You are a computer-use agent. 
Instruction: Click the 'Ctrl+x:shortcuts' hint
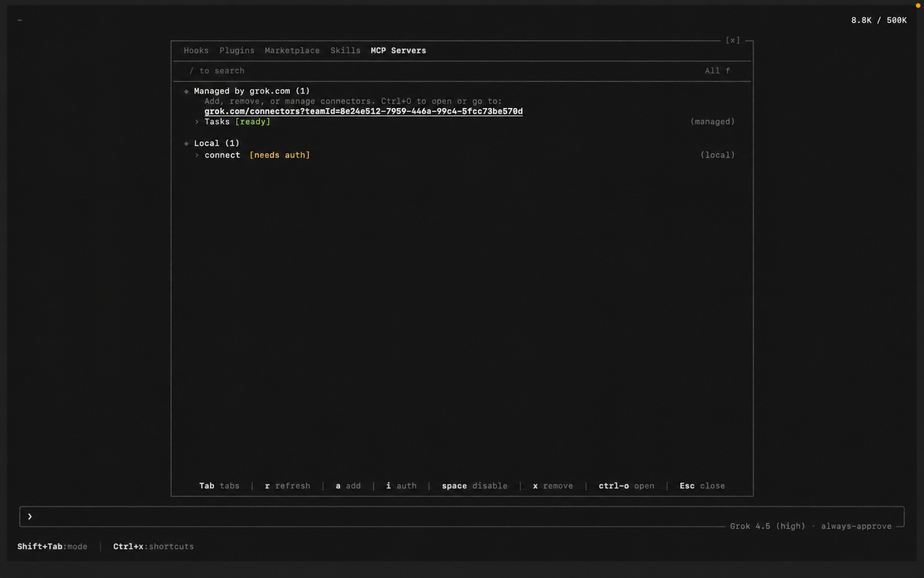coord(153,547)
